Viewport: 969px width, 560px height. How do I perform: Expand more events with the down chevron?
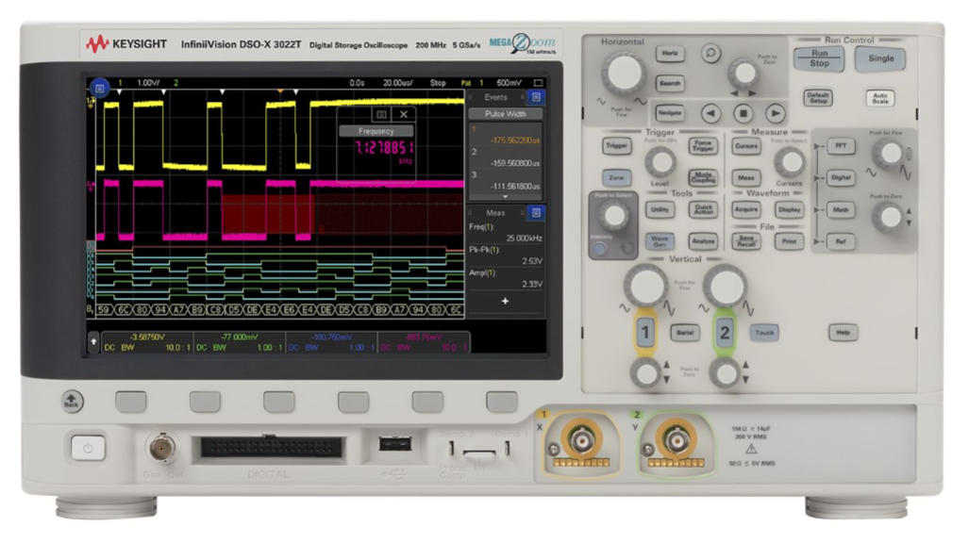click(x=503, y=197)
